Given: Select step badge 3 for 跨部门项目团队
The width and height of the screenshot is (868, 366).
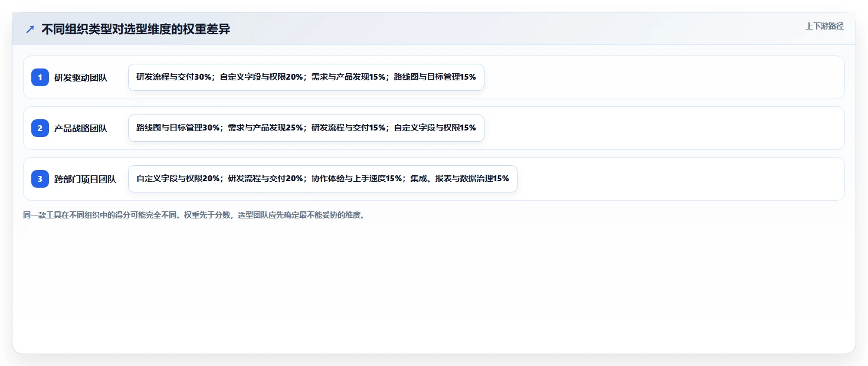Looking at the screenshot, I should [x=40, y=179].
